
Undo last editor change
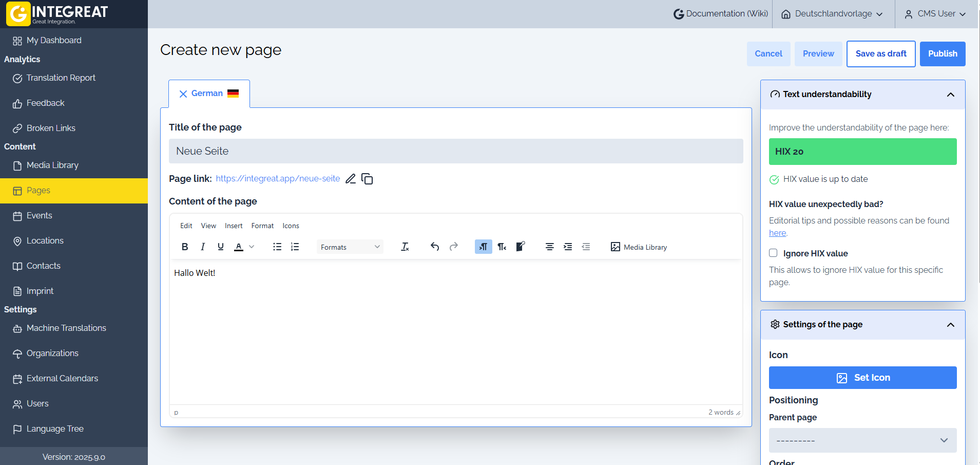435,247
